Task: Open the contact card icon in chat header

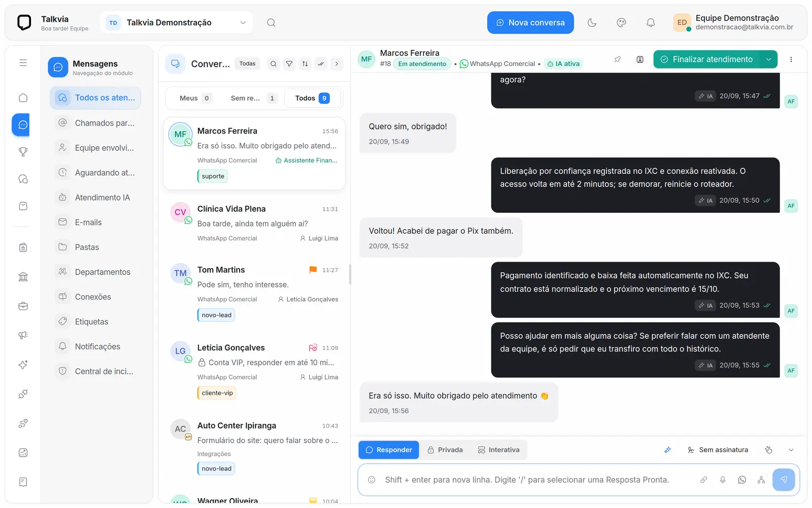Action: pos(640,59)
